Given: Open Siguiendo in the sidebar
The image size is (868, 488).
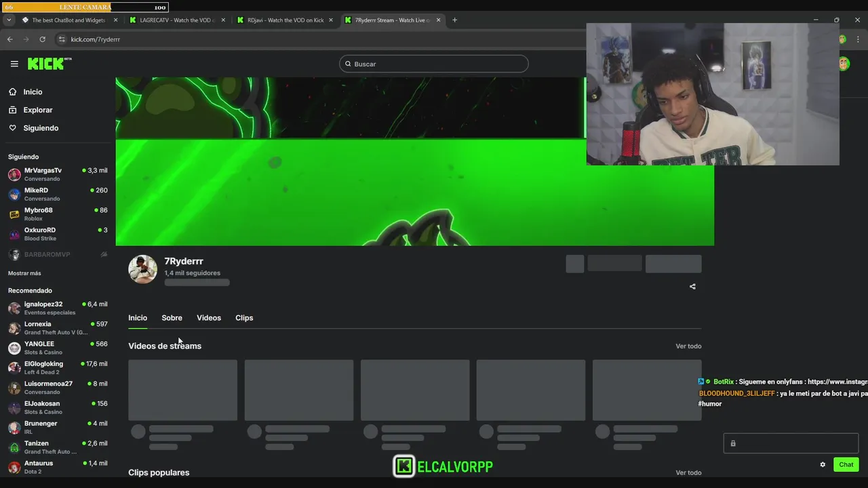Looking at the screenshot, I should [x=41, y=128].
